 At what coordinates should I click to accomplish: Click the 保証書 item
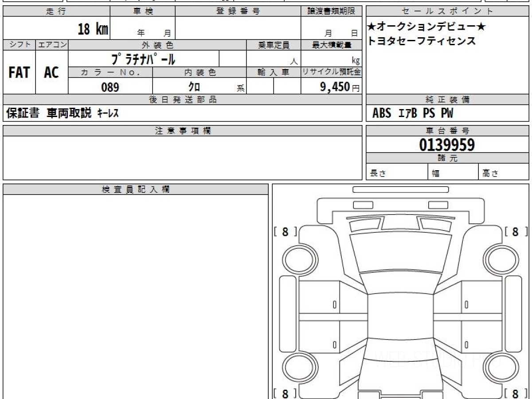point(23,113)
